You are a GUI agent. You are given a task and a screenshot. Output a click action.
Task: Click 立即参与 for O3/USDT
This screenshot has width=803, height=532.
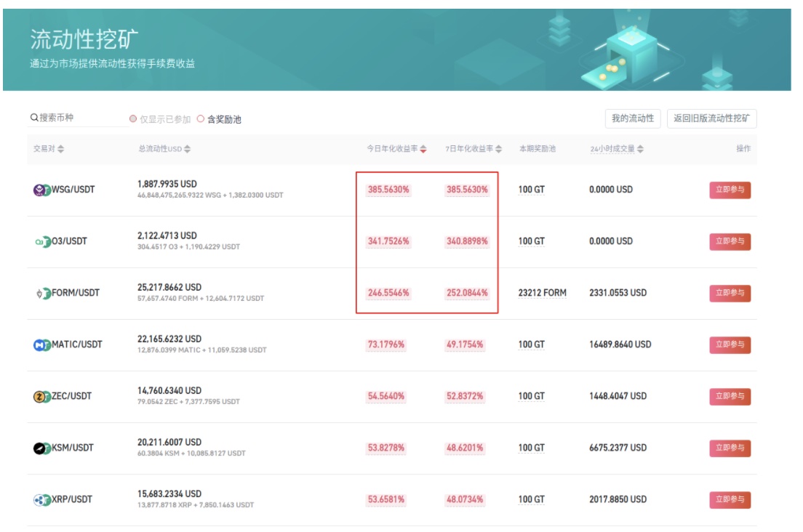[x=730, y=241]
